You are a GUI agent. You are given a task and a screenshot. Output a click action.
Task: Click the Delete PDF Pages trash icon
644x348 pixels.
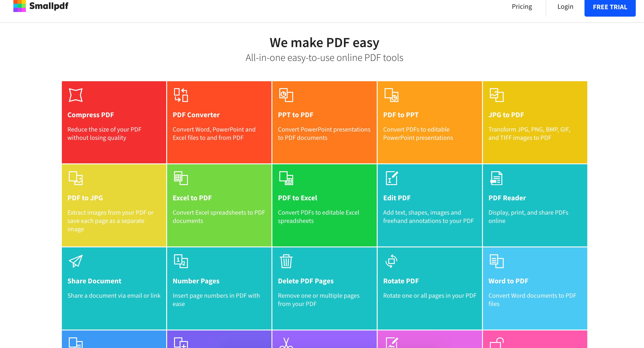pyautogui.click(x=286, y=261)
